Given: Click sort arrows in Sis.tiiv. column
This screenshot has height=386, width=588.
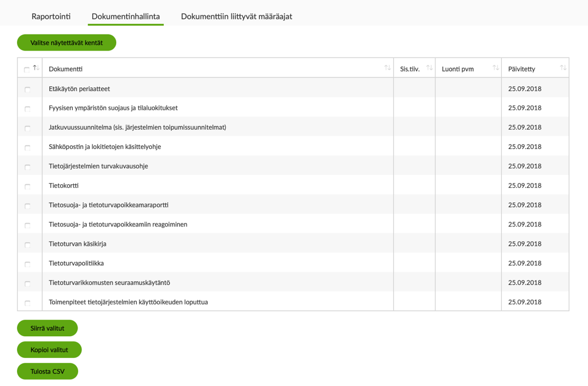Looking at the screenshot, I should click(429, 68).
